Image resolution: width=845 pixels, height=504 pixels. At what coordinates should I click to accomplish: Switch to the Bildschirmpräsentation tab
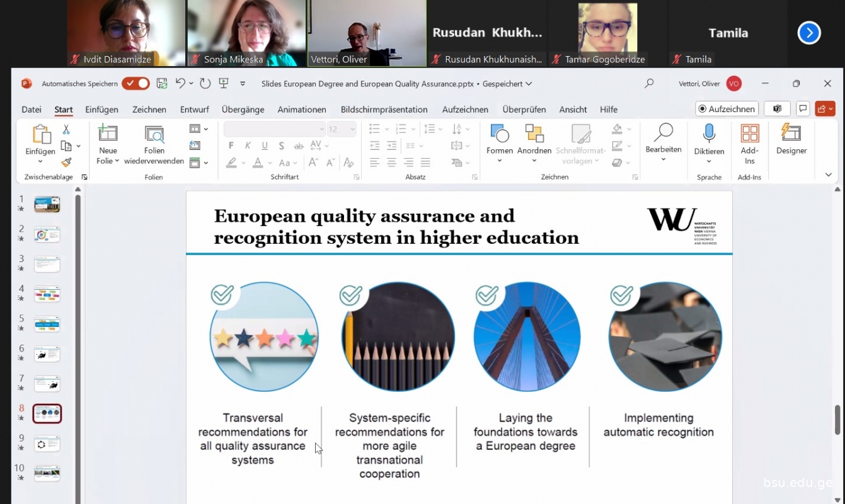(x=384, y=110)
